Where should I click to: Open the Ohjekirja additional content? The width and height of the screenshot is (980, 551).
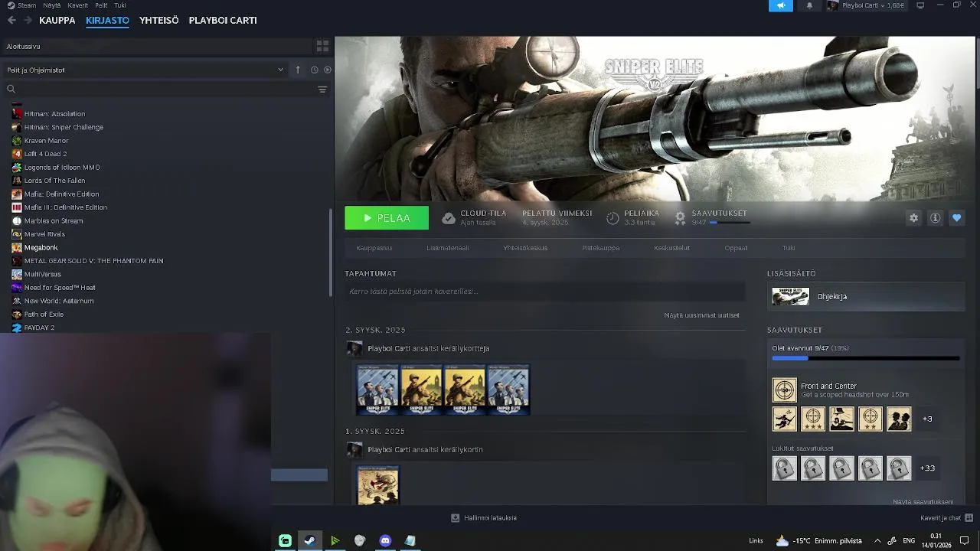click(866, 297)
